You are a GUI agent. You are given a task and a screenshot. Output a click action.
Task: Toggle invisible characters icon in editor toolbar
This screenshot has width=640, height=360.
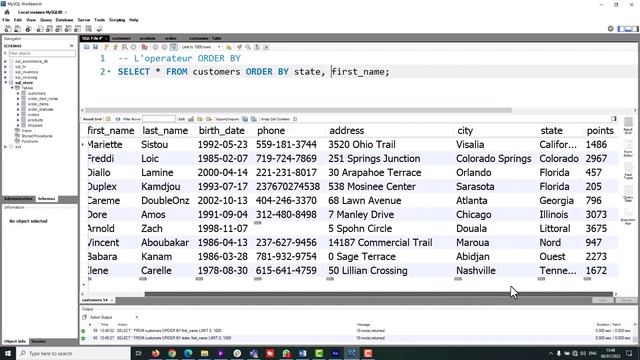(257, 47)
